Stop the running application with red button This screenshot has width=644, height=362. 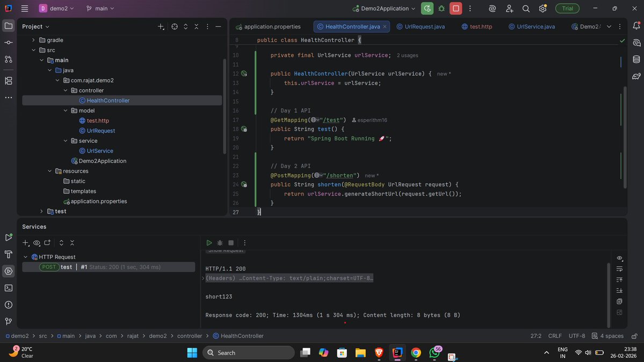click(455, 8)
